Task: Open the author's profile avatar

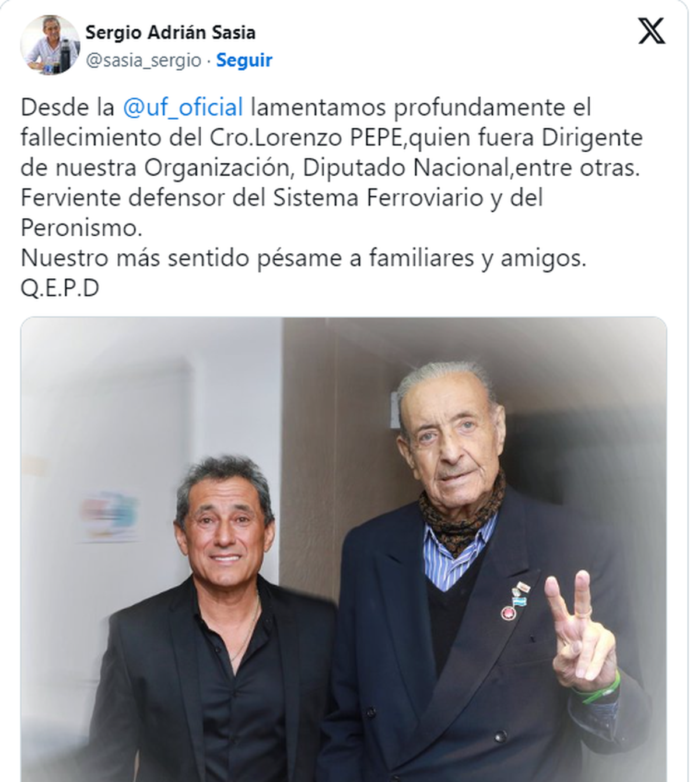Action: click(50, 45)
